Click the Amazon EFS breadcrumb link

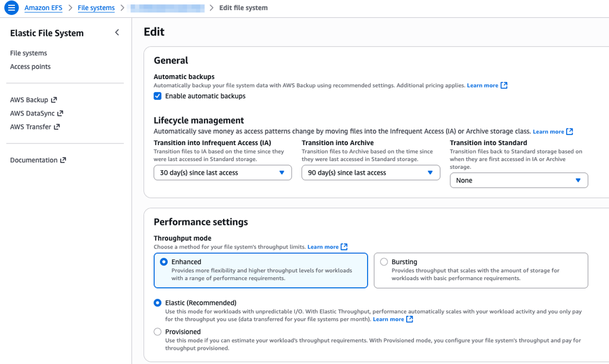tap(43, 8)
